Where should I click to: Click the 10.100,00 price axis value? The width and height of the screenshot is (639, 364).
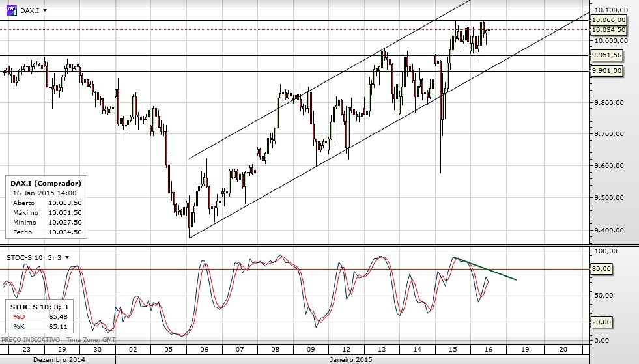pos(611,10)
